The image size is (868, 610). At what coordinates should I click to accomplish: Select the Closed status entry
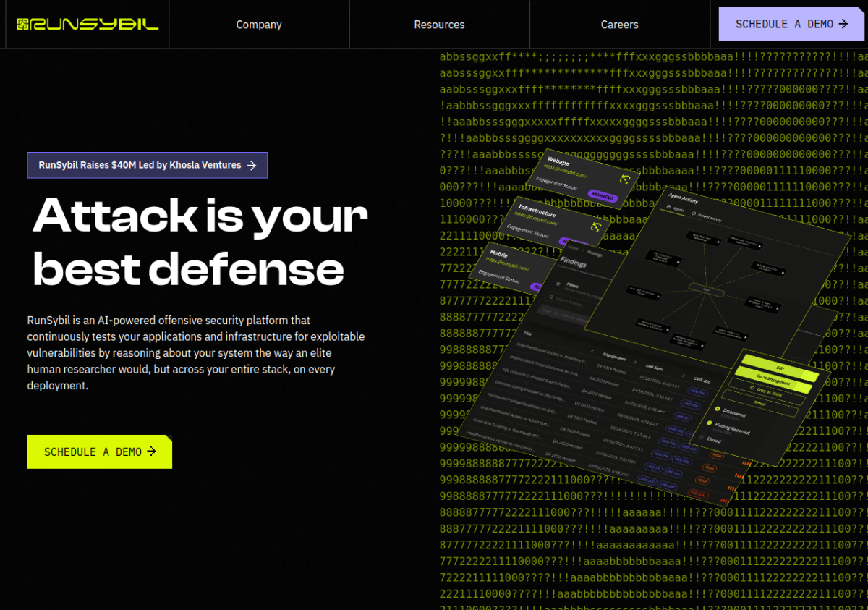coord(710,439)
